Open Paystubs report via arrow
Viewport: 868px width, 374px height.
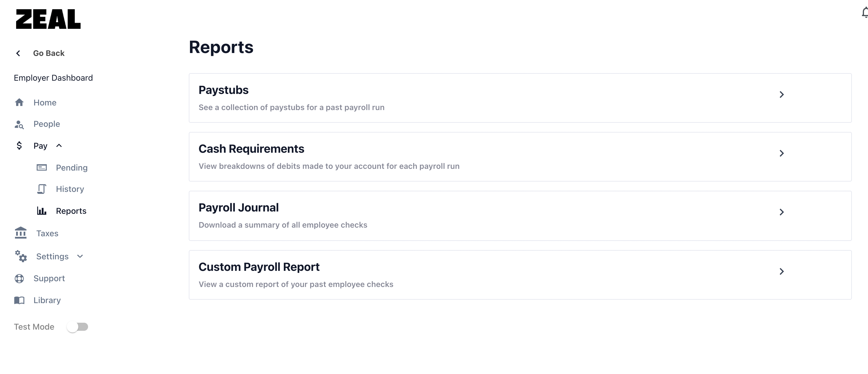(782, 95)
